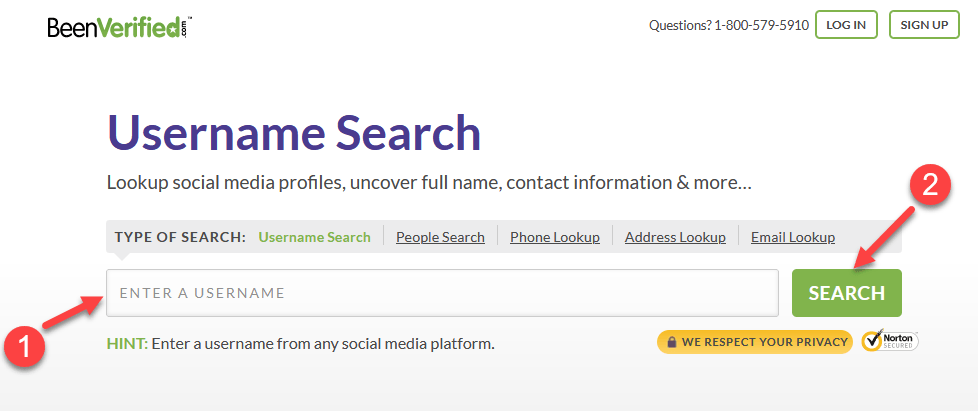Click the Norton Secured badge
978x411 pixels.
pos(890,341)
